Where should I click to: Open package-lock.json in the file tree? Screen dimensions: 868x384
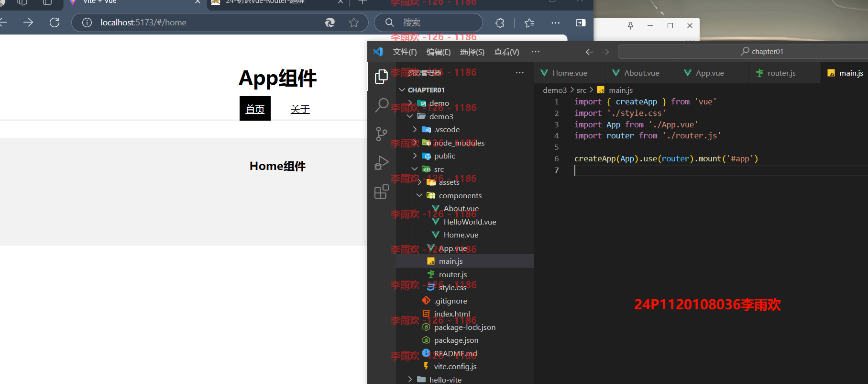[x=465, y=327]
